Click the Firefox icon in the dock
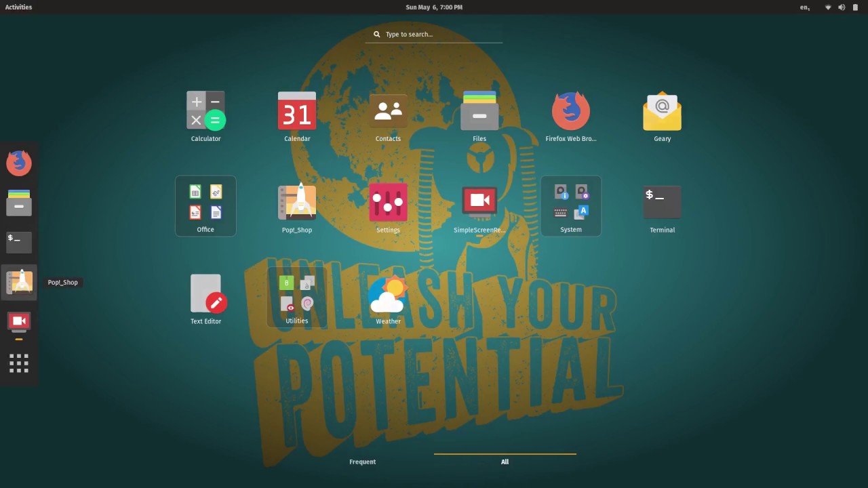Image resolution: width=868 pixels, height=488 pixels. pos(19,163)
